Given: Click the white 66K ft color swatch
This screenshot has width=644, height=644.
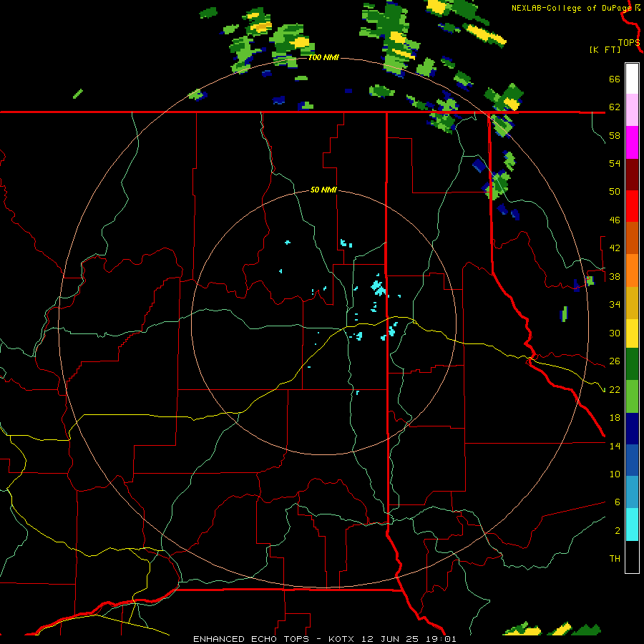Looking at the screenshot, I should point(632,79).
